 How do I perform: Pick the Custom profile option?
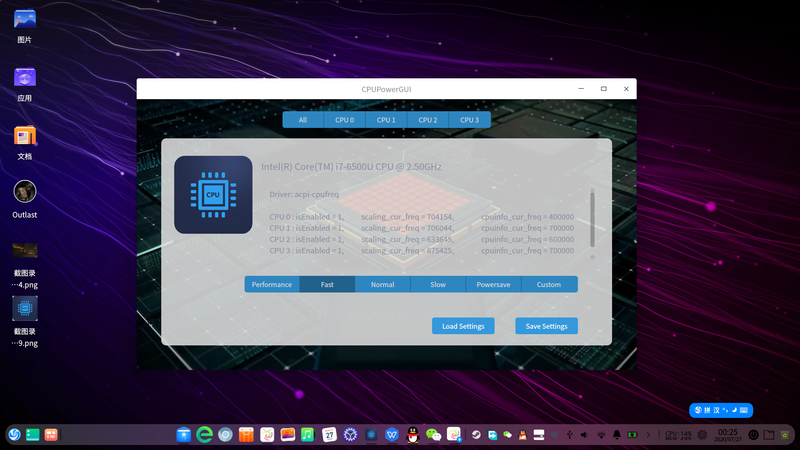[549, 284]
